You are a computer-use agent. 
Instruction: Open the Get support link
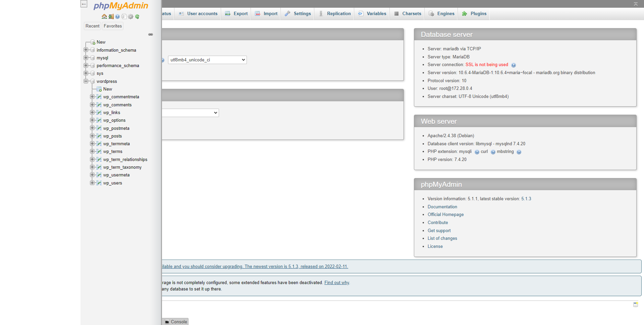click(x=439, y=231)
